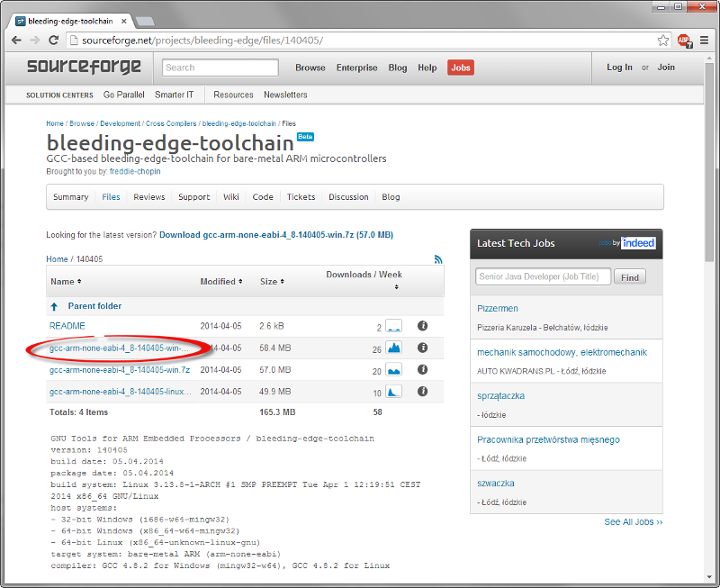Image resolution: width=720 pixels, height=588 pixels.
Task: Click Browse in the top navigation
Action: (310, 68)
